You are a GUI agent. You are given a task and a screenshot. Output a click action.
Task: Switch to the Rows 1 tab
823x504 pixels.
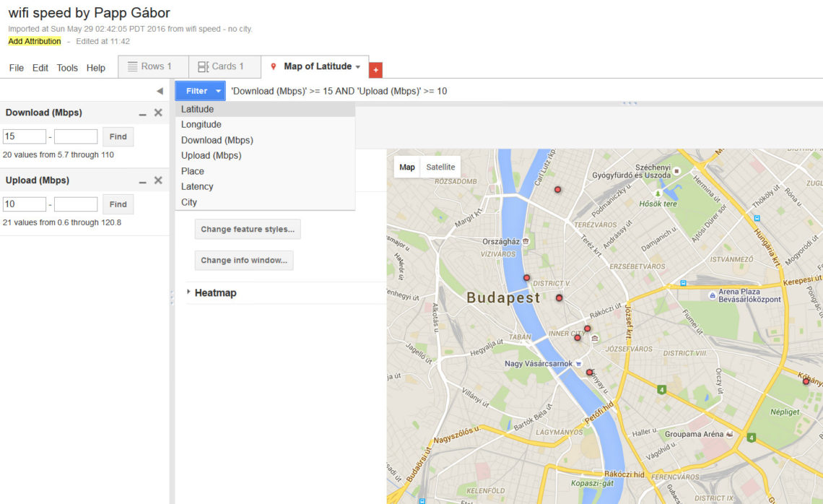(153, 66)
